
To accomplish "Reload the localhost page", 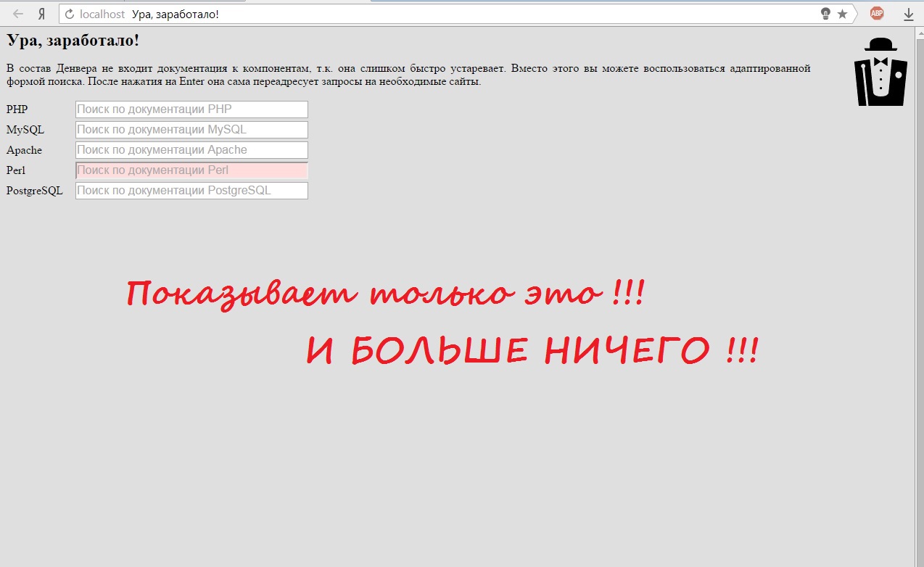I will [x=70, y=14].
